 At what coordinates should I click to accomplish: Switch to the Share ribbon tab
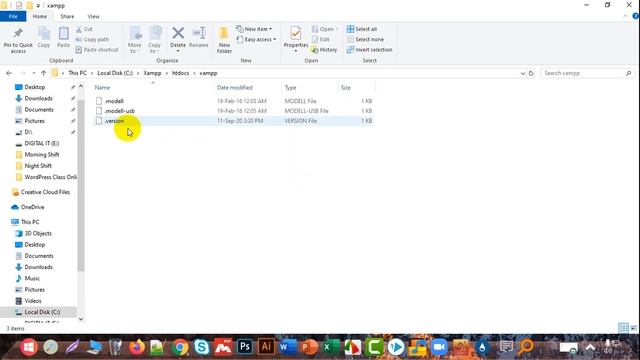point(67,16)
